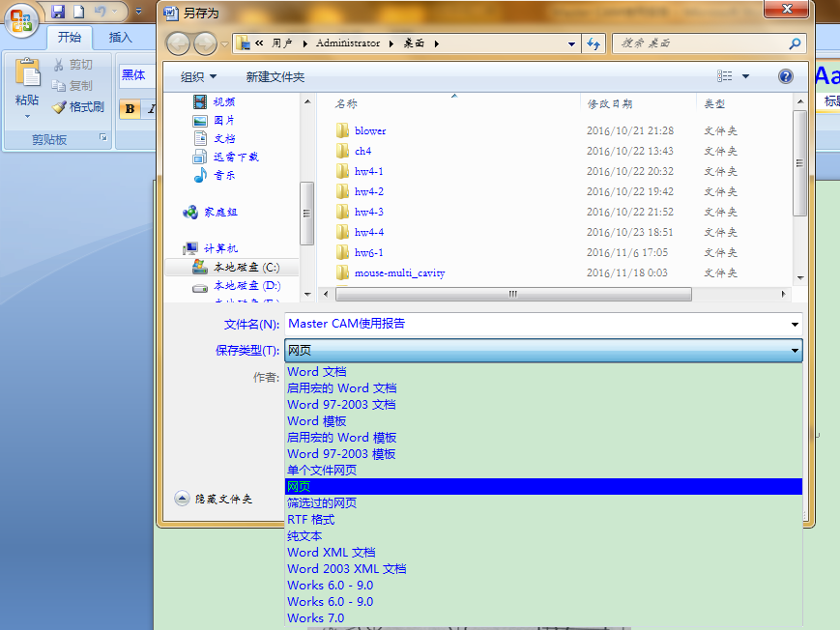
Task: Open quick access toolbar customize arrow
Action: click(138, 12)
